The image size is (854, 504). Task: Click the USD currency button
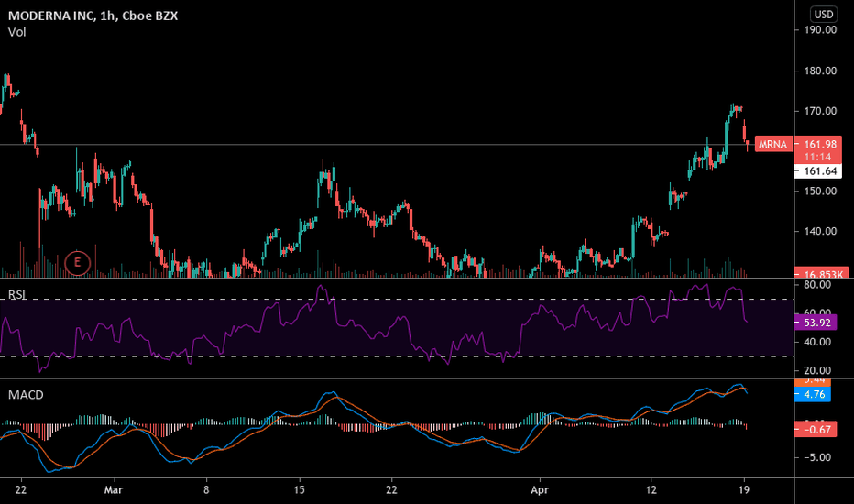824,14
